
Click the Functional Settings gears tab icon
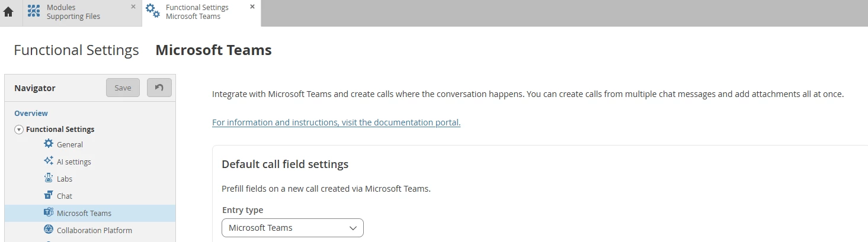(x=153, y=11)
